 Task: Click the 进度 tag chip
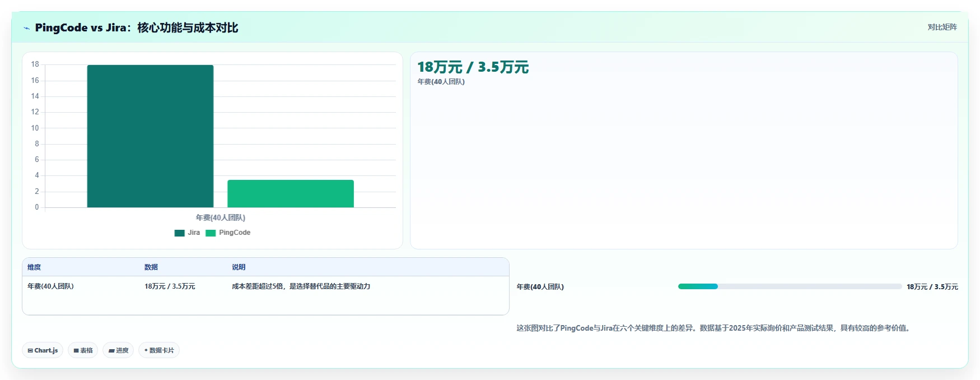point(118,350)
